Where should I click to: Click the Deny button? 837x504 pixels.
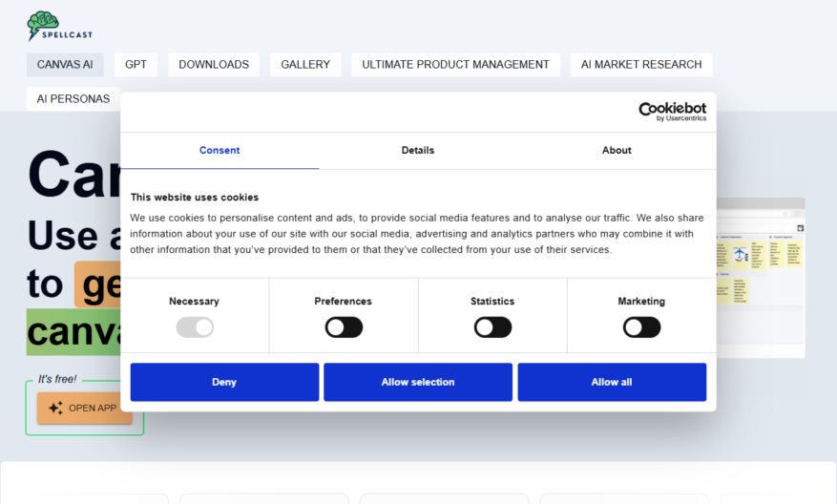pos(224,382)
